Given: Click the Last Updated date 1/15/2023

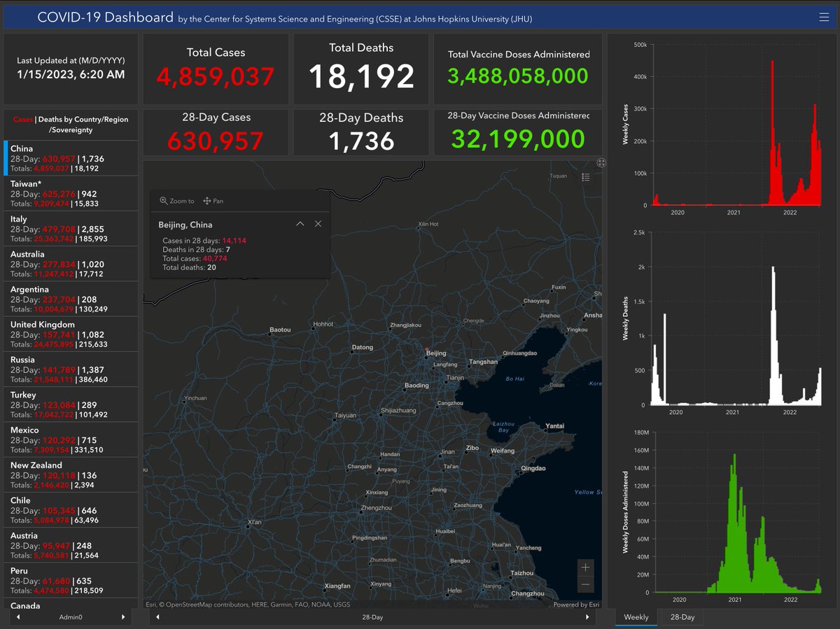Looking at the screenshot, I should pos(71,73).
